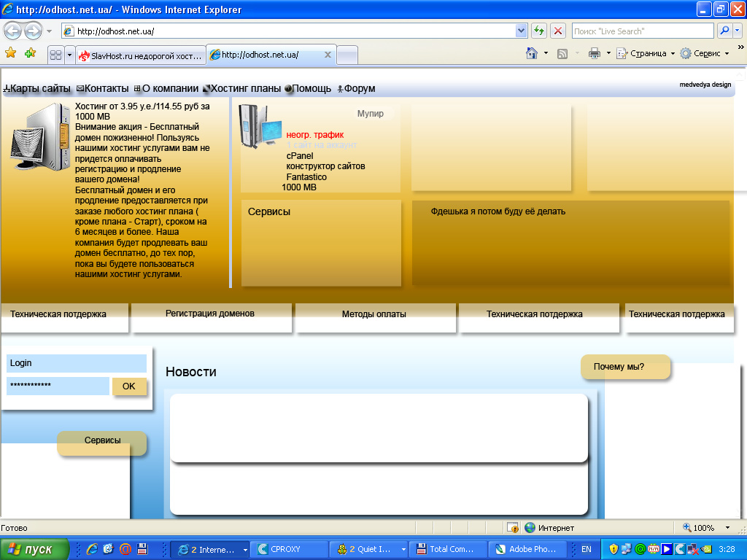Switch to the SlavHost.ru tab
This screenshot has height=560, width=747.
click(141, 55)
